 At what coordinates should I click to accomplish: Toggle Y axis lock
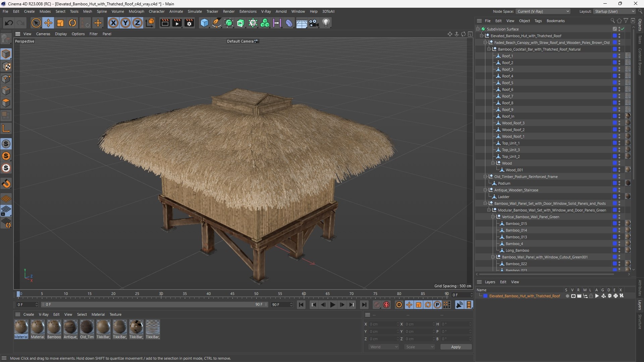pos(125,23)
